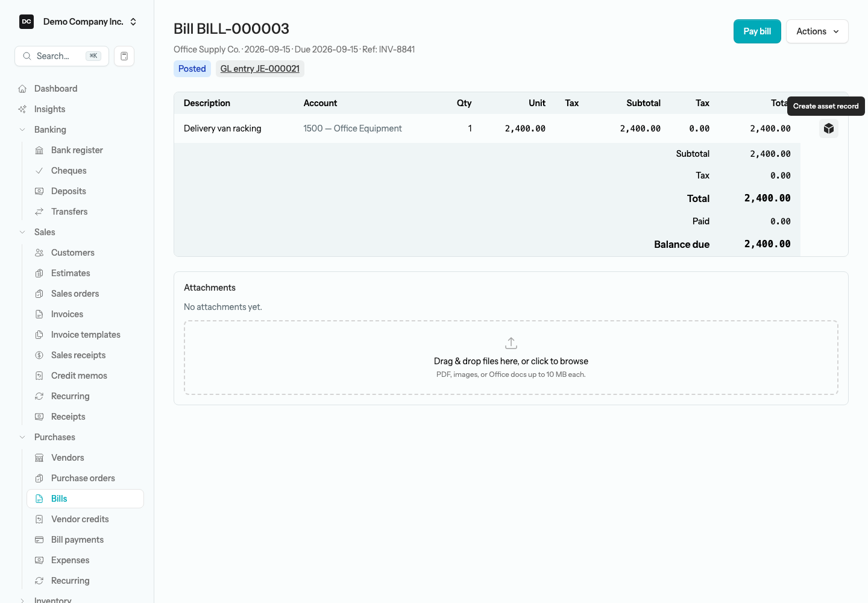
Task: Click the Vendor credits icon
Action: tap(39, 519)
